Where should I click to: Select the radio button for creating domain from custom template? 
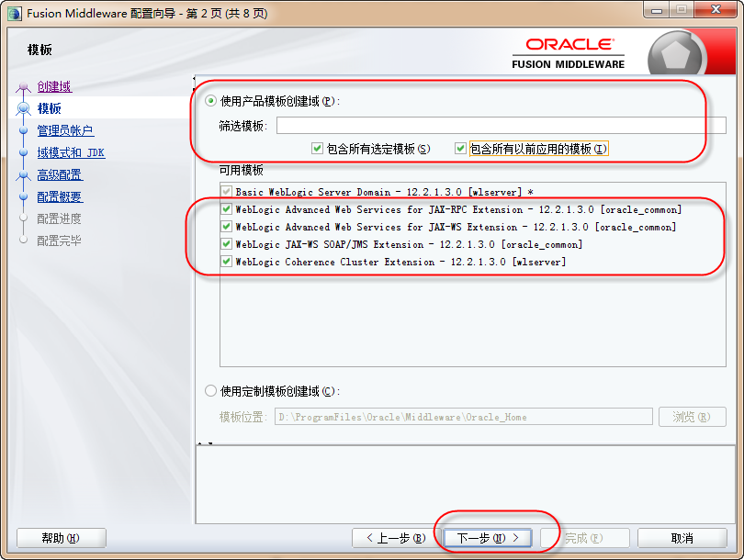click(210, 391)
